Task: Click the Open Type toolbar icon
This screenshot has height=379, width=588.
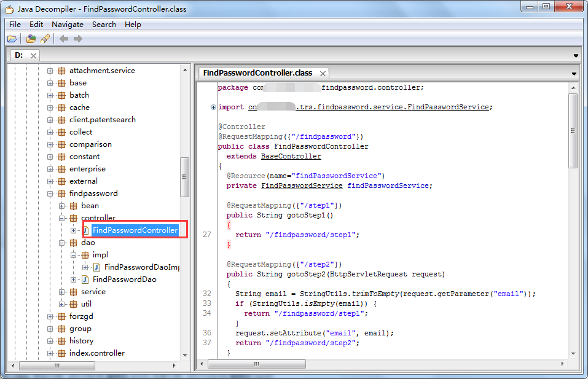Action: coord(31,39)
